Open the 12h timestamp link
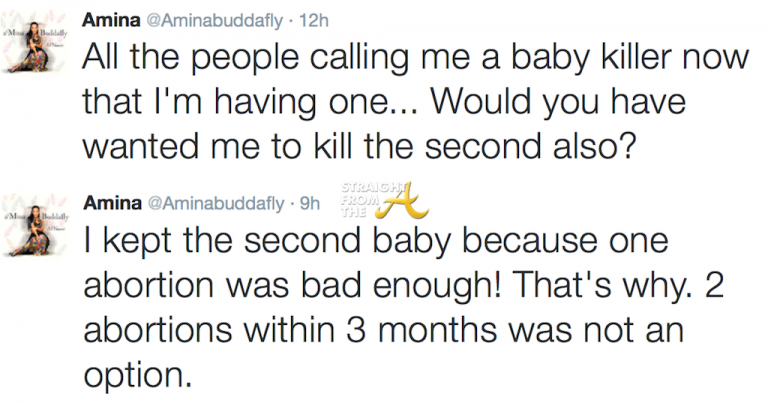The height and width of the screenshot is (403, 768). pyautogui.click(x=317, y=19)
